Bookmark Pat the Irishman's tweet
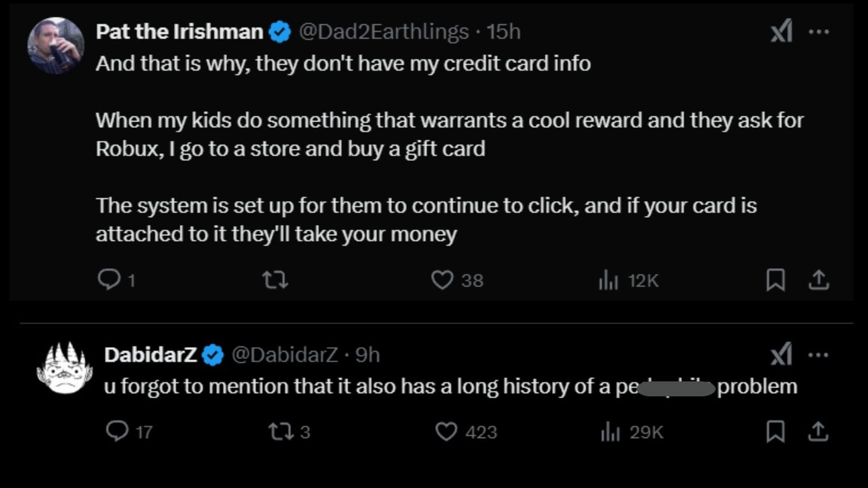This screenshot has height=488, width=868. [775, 279]
